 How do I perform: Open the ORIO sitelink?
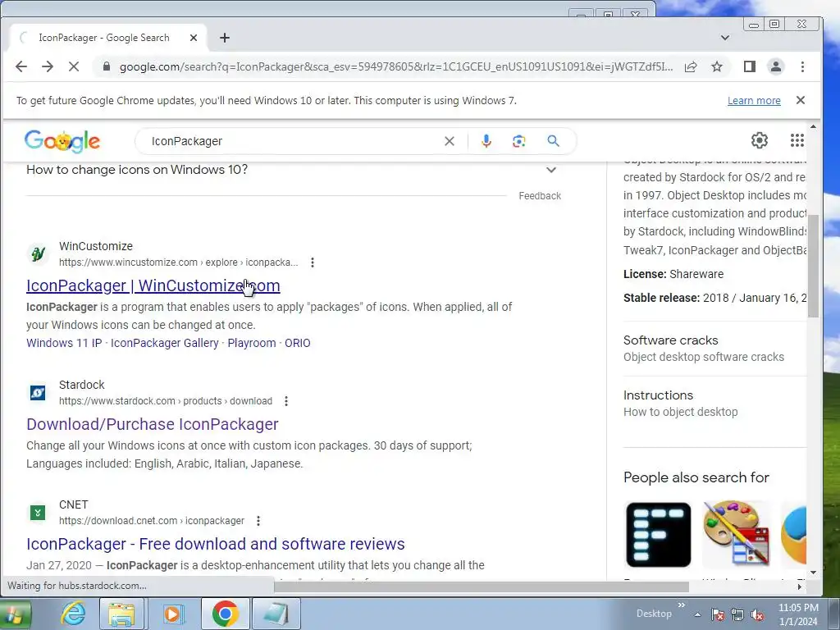[297, 343]
